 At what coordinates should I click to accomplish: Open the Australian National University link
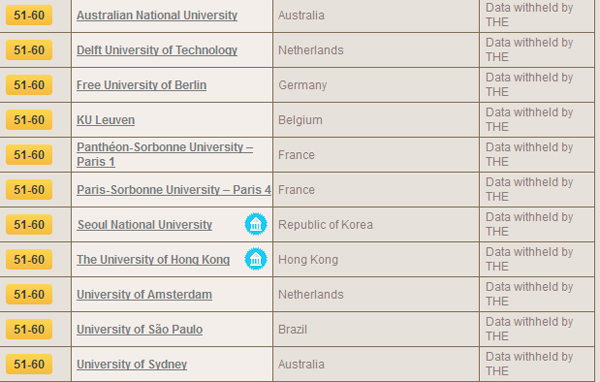click(157, 15)
